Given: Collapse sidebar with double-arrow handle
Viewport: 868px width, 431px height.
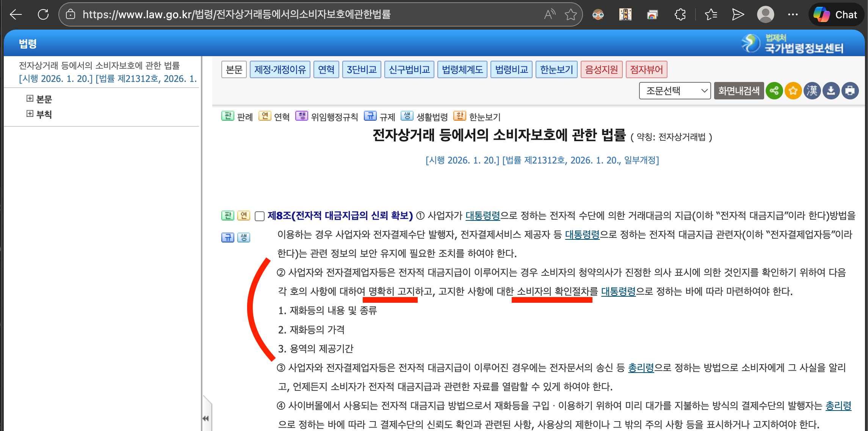Looking at the screenshot, I should coord(206,418).
